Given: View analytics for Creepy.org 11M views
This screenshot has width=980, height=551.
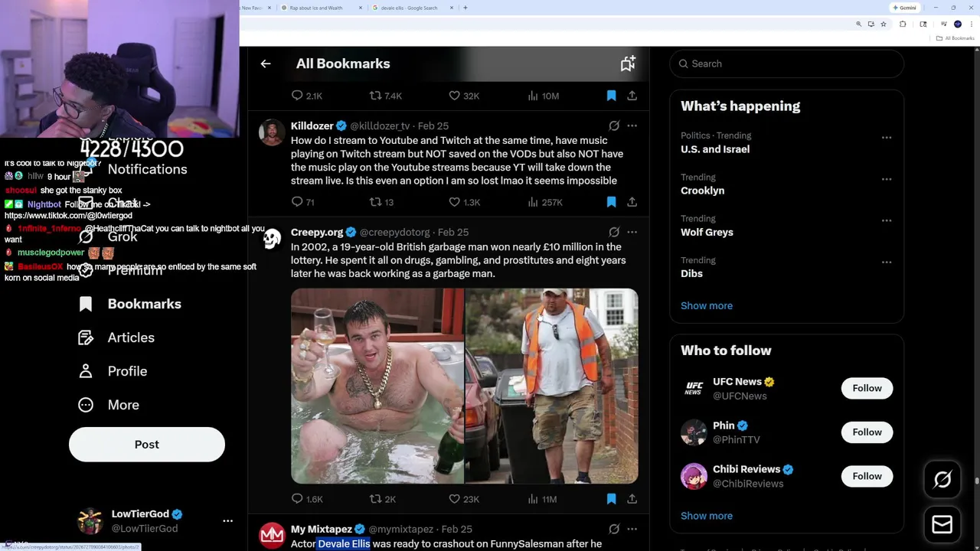Looking at the screenshot, I should tap(543, 499).
